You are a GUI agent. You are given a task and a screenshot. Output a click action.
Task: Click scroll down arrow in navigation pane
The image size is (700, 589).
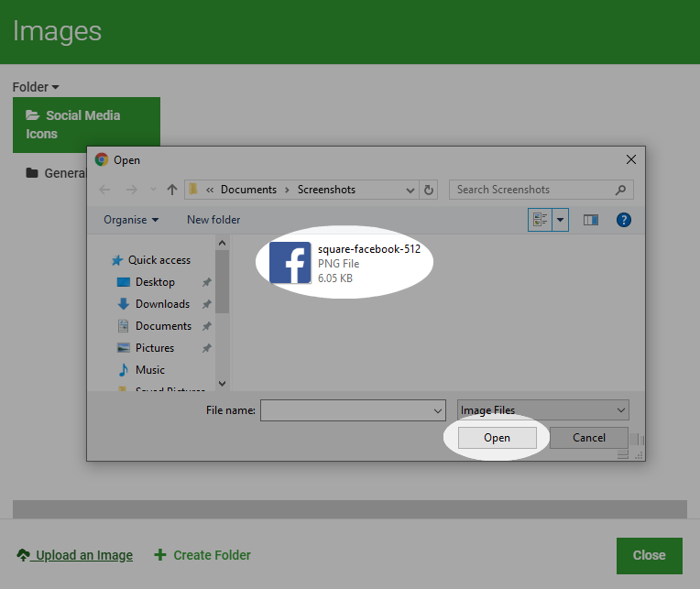point(222,384)
